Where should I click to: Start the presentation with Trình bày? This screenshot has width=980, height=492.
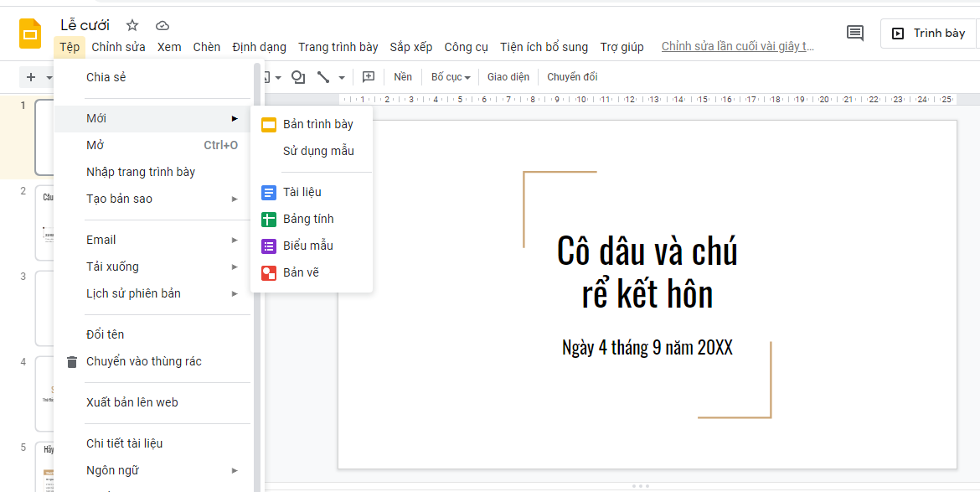tap(928, 34)
